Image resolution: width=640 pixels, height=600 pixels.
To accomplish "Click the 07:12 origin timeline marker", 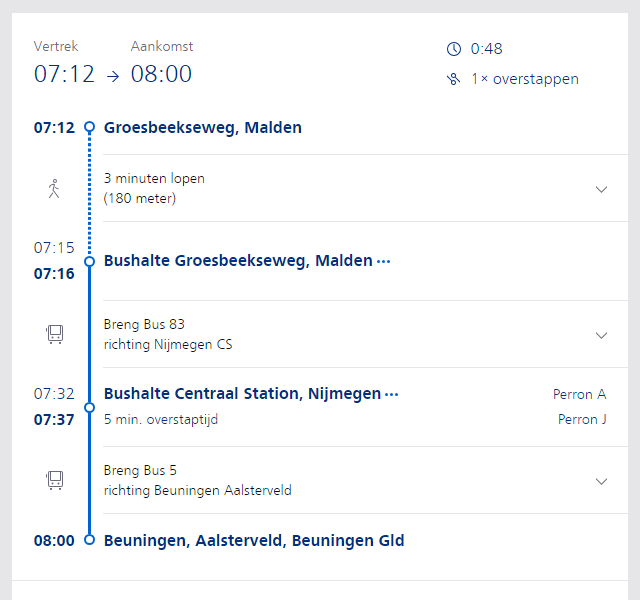I will pos(89,127).
